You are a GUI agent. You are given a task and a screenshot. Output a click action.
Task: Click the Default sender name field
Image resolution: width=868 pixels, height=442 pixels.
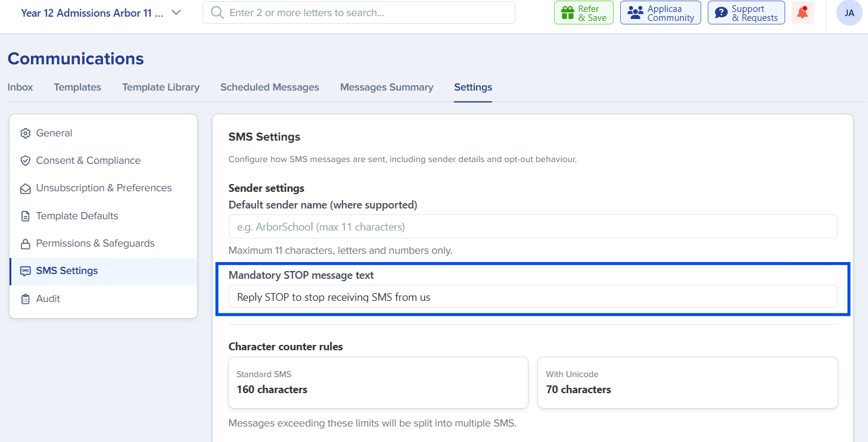(x=533, y=227)
